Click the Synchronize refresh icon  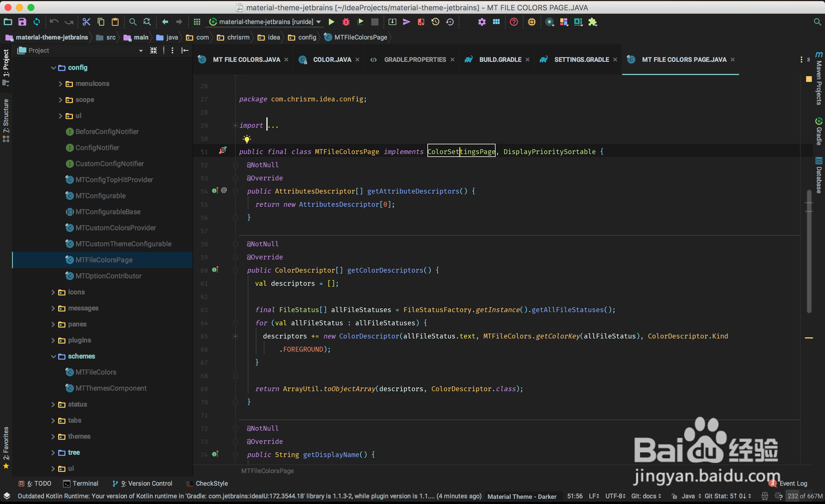click(x=36, y=22)
